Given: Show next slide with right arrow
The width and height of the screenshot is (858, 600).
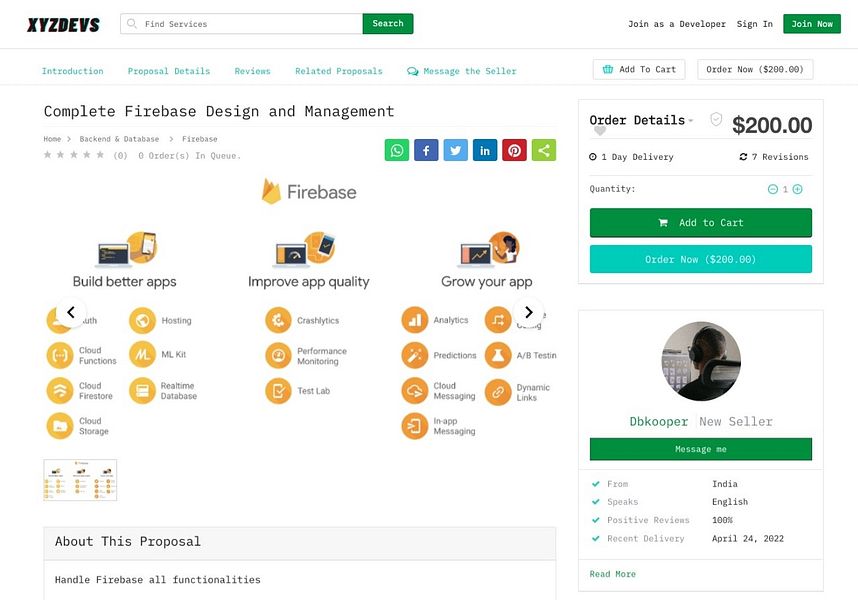Looking at the screenshot, I should point(529,312).
